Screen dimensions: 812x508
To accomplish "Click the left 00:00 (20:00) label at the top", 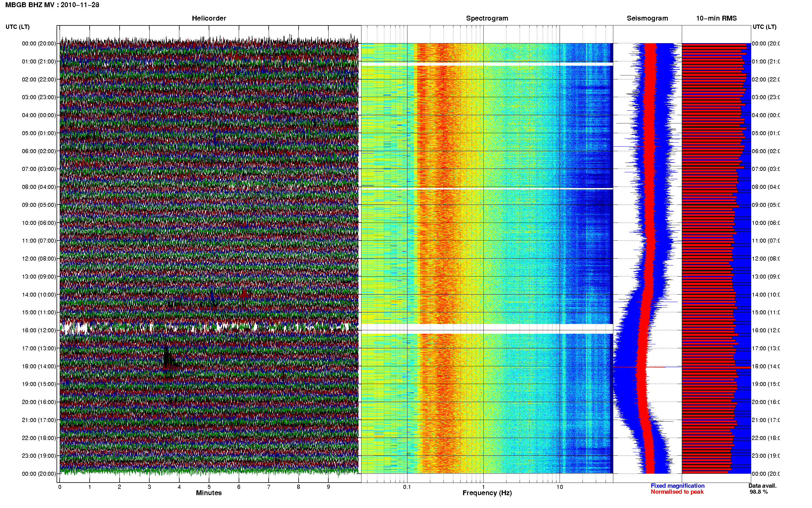I will (x=39, y=43).
